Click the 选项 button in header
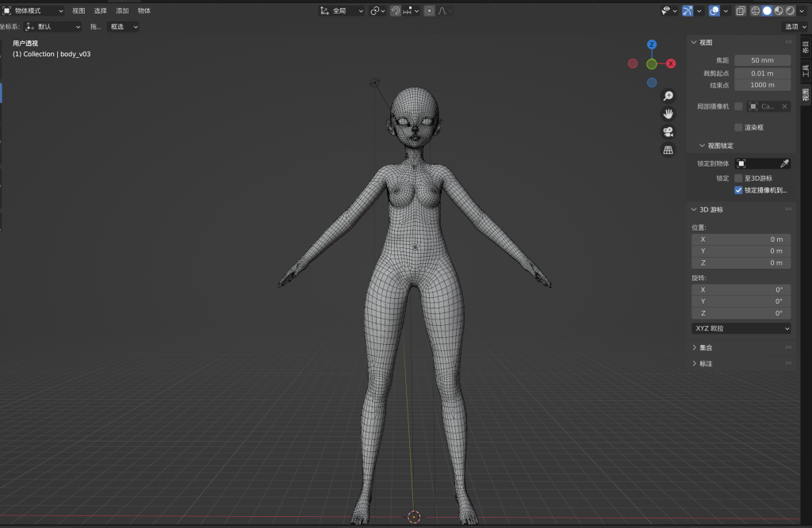The width and height of the screenshot is (812, 528). pos(793,27)
